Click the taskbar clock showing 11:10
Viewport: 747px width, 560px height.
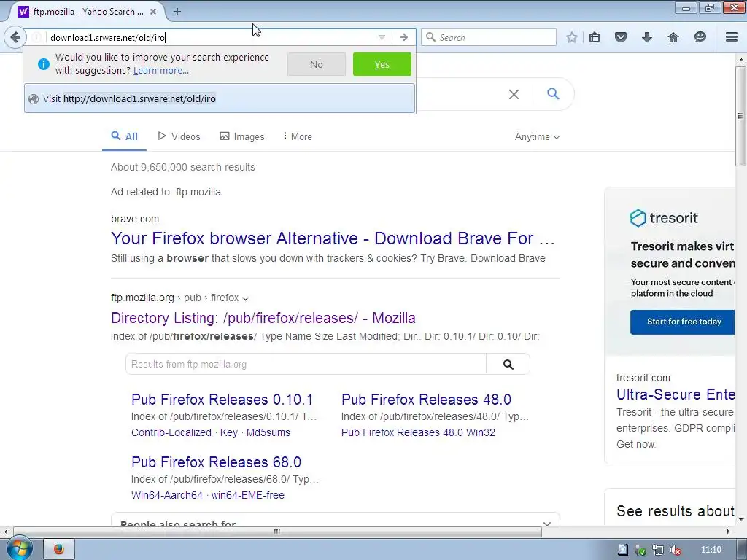(x=711, y=550)
